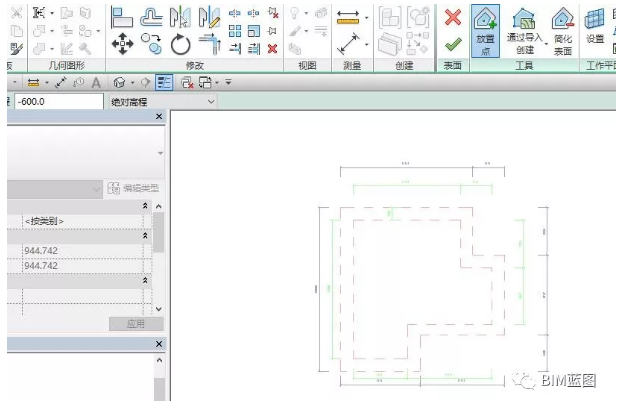Choose Mirror - Pick Axis tool
Screen dimensions: 620x401
(180, 17)
